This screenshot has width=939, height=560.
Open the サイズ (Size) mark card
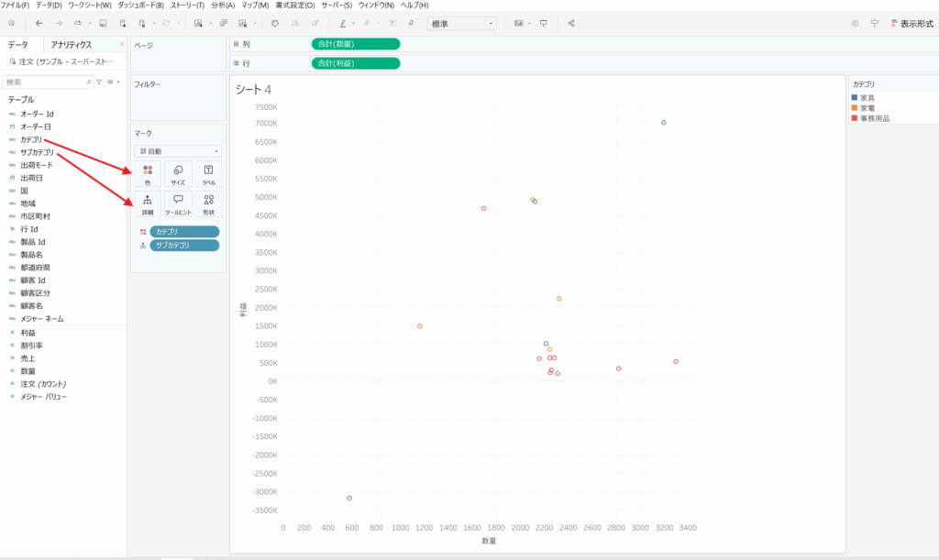point(178,174)
